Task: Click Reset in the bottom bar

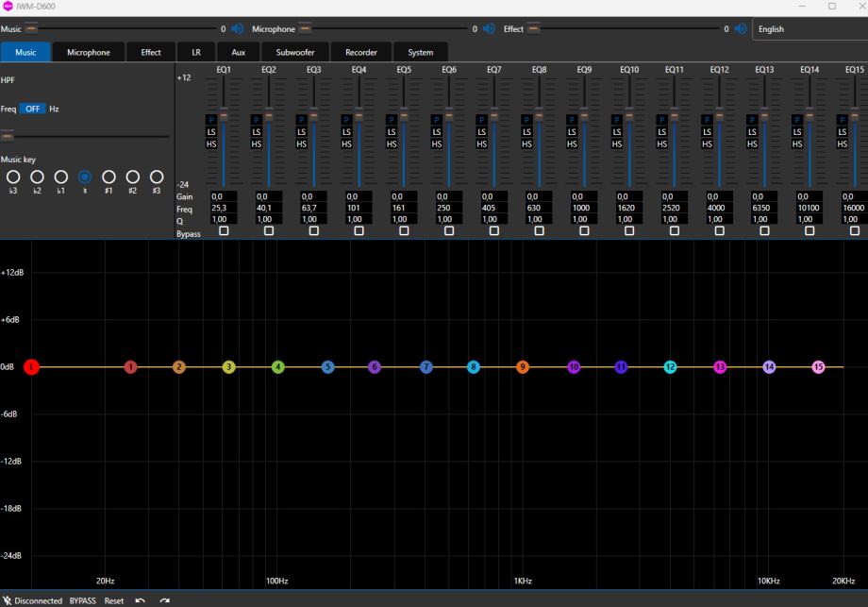Action: pyautogui.click(x=114, y=600)
